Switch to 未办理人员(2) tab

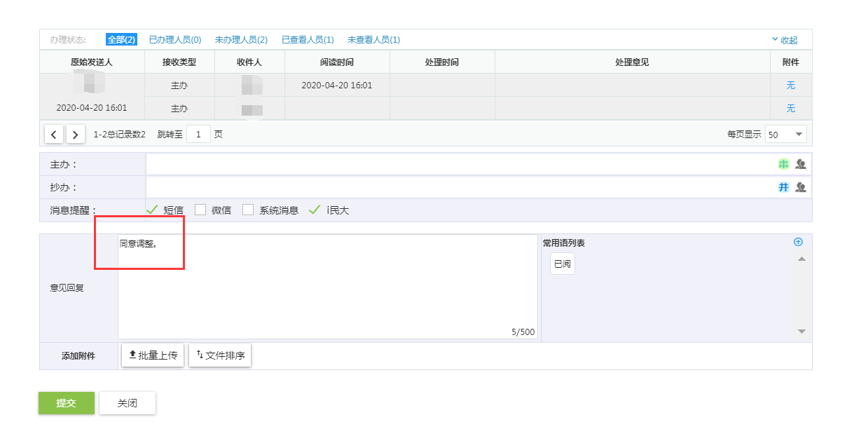[241, 40]
